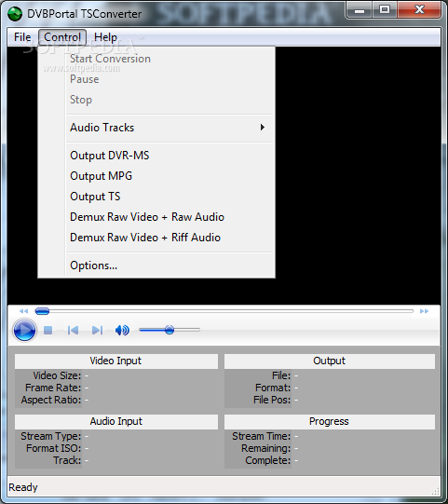This screenshot has width=448, height=504.
Task: Select Demux Raw Video + Raw Audio
Action: (170, 217)
